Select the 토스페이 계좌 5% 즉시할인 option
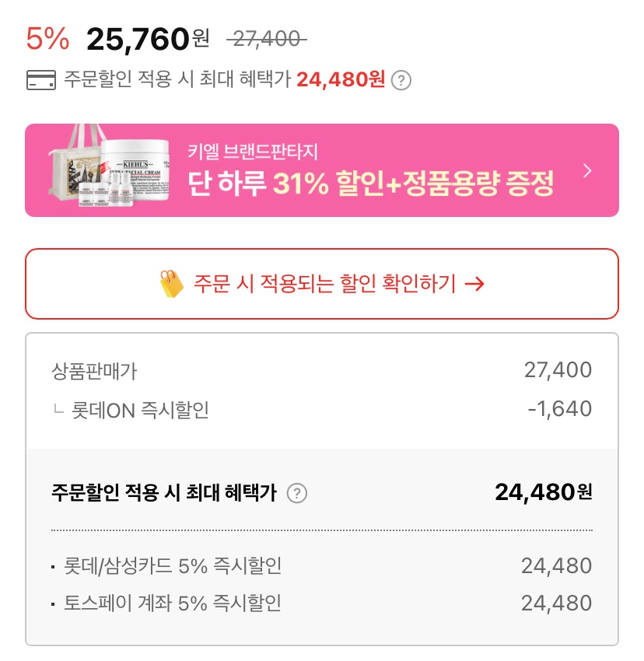Screen dimensions: 644x661 click(x=173, y=603)
